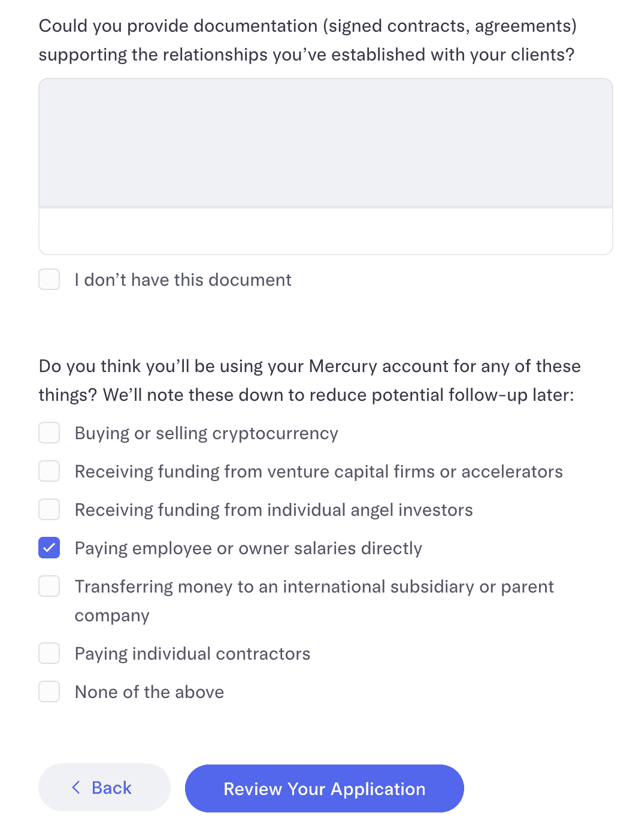Go back using the Back button
This screenshot has width=642, height=840.
(104, 787)
